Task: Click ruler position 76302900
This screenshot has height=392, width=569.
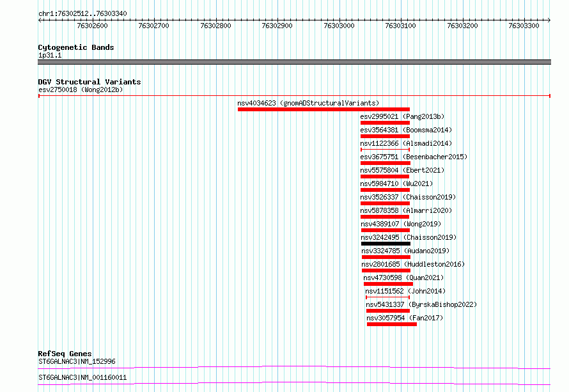Action: point(277,26)
